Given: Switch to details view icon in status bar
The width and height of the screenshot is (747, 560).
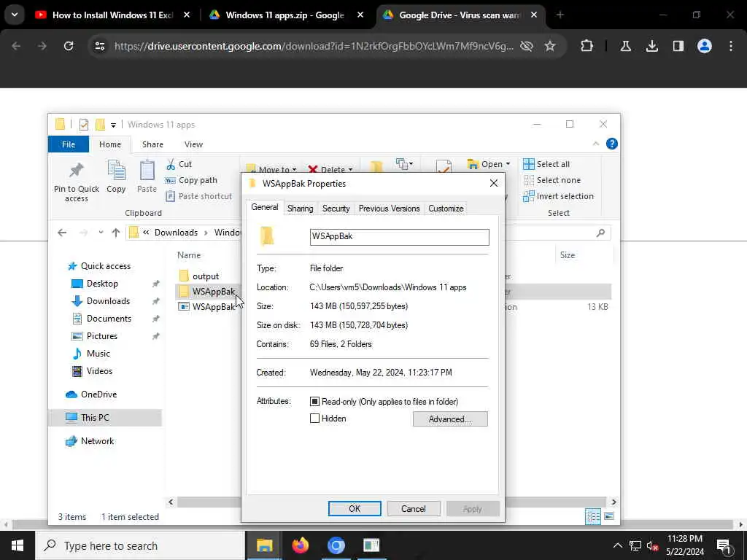Looking at the screenshot, I should coord(593,517).
